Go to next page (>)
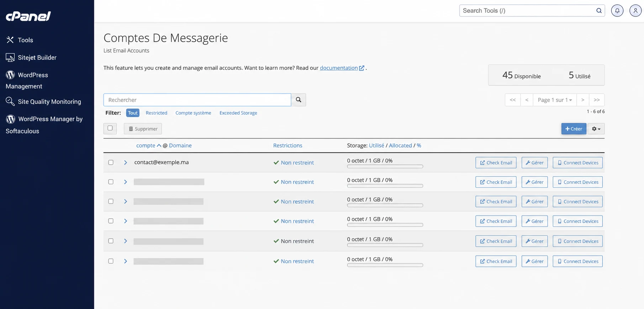Screen dimensions: 644x309 [x=583, y=100]
